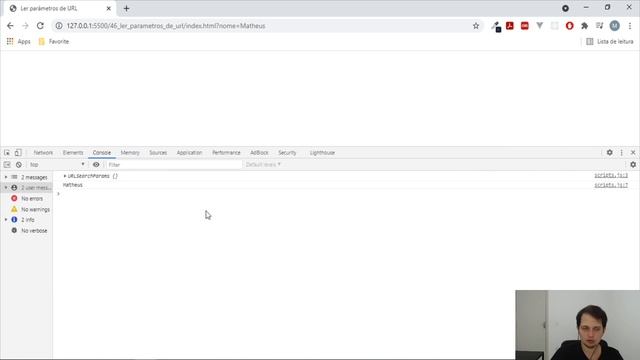Screen dimensions: 640x360
Task: Open the Chrome profile avatar
Action: point(615,26)
